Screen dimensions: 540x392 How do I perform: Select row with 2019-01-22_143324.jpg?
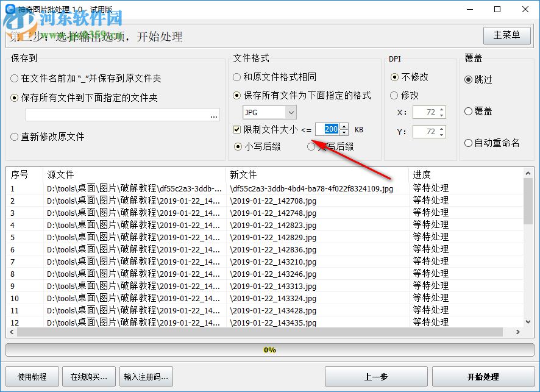[x=265, y=298]
